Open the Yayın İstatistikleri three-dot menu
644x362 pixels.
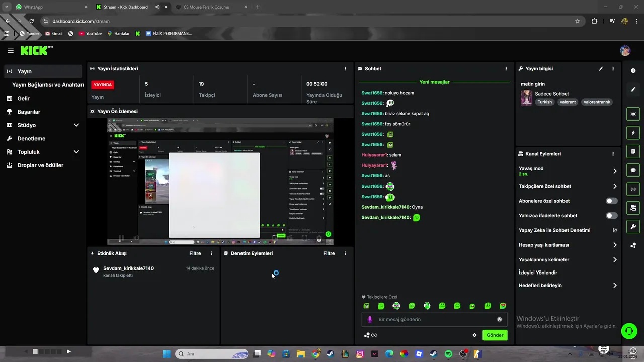coord(345,69)
